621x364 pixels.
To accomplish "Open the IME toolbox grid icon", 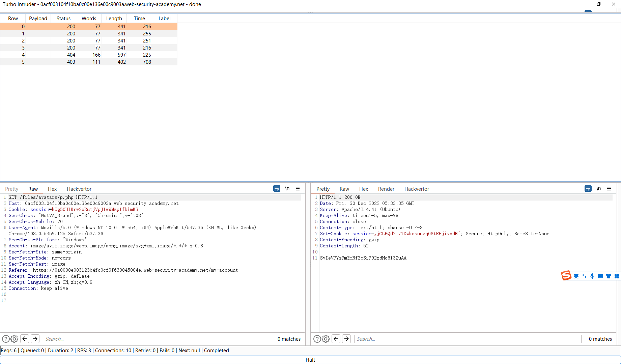I will coord(617,276).
